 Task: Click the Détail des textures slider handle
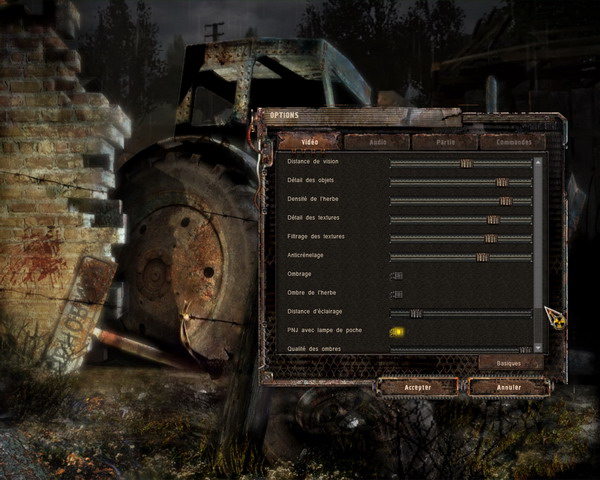tap(494, 219)
